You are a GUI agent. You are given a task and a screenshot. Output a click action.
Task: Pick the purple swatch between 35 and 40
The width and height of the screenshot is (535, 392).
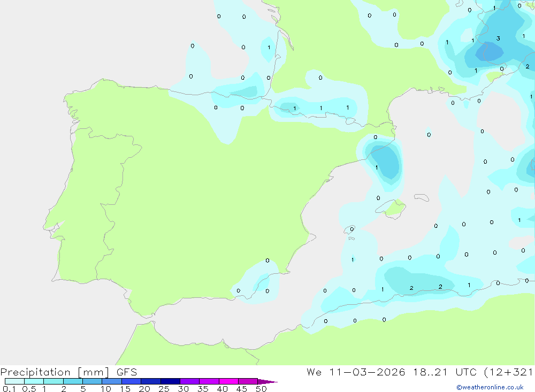tap(209, 381)
